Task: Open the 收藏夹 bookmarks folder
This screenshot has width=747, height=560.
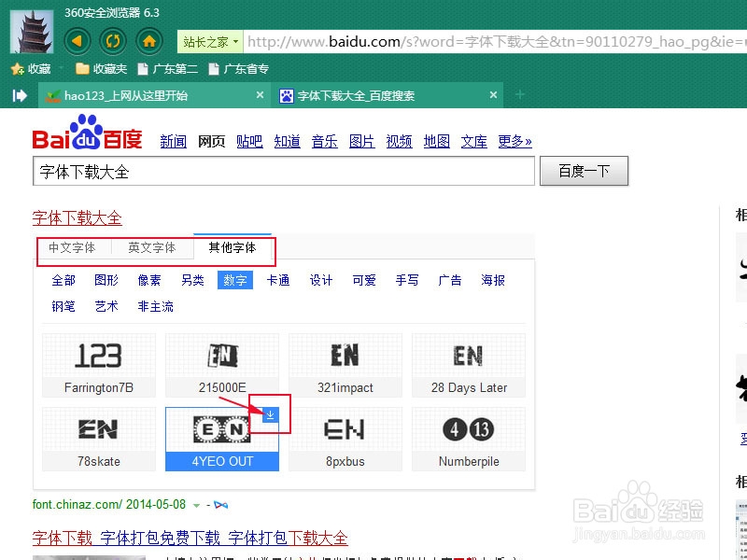Action: (x=101, y=69)
